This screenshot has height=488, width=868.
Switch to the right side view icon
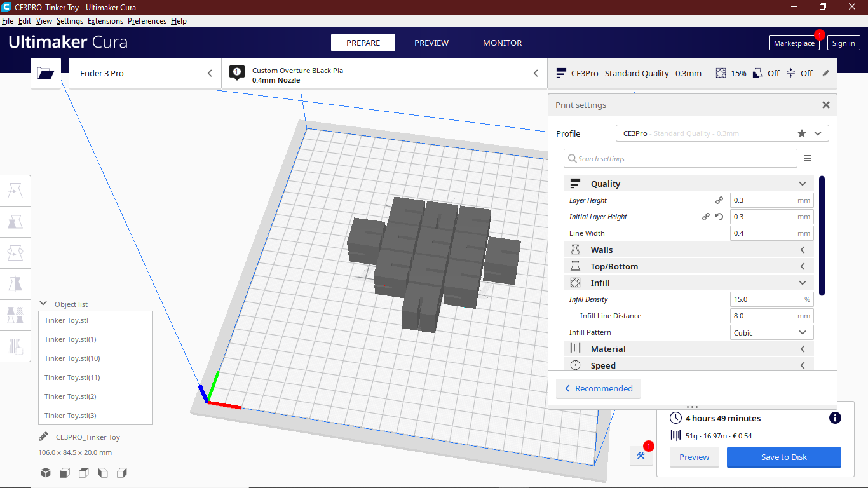coord(122,473)
